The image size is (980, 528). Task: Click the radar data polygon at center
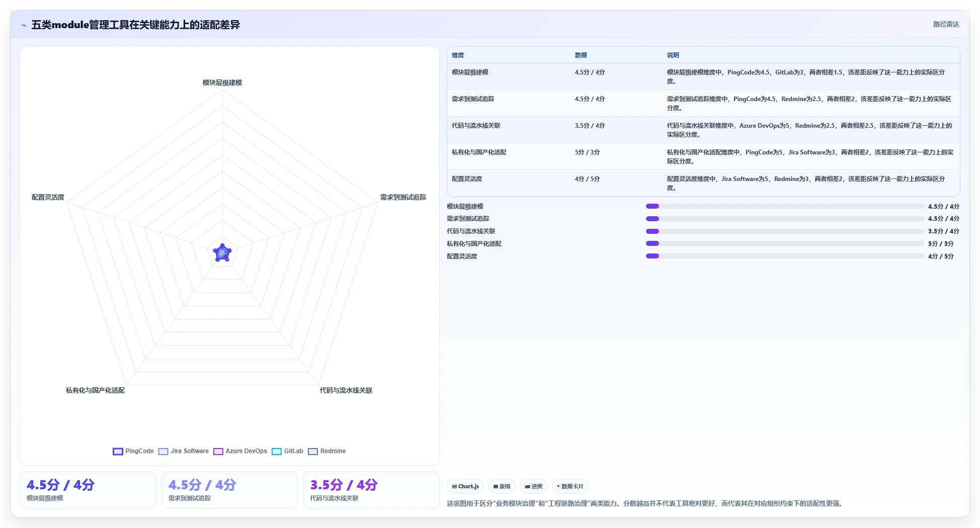point(222,253)
